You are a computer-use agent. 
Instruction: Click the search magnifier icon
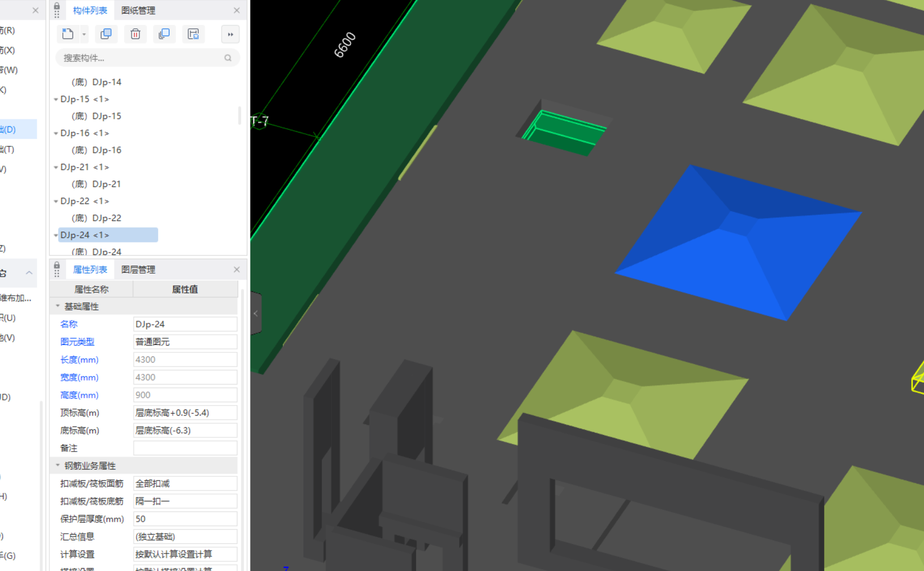228,58
